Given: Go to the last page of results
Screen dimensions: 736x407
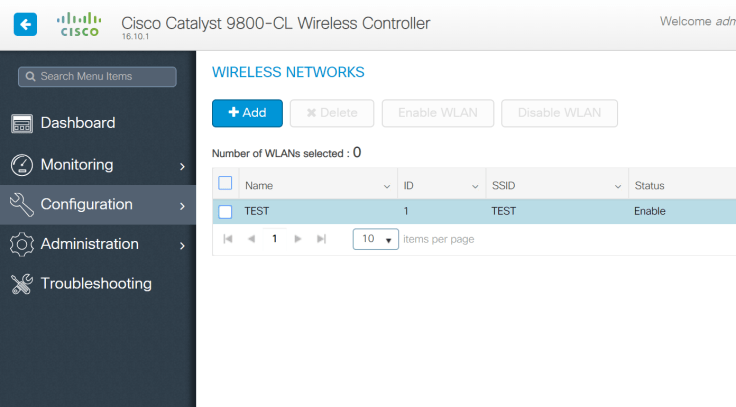Looking at the screenshot, I should coord(321,239).
